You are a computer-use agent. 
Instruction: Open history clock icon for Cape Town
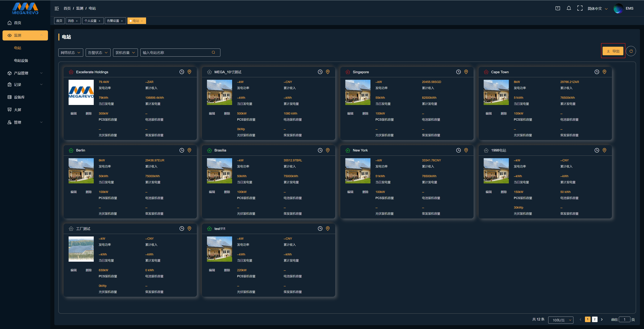pyautogui.click(x=597, y=72)
